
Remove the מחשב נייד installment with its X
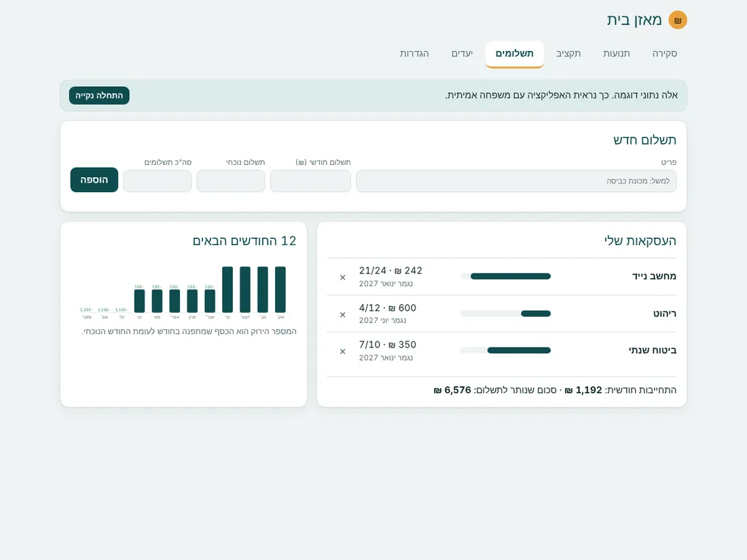pos(342,277)
